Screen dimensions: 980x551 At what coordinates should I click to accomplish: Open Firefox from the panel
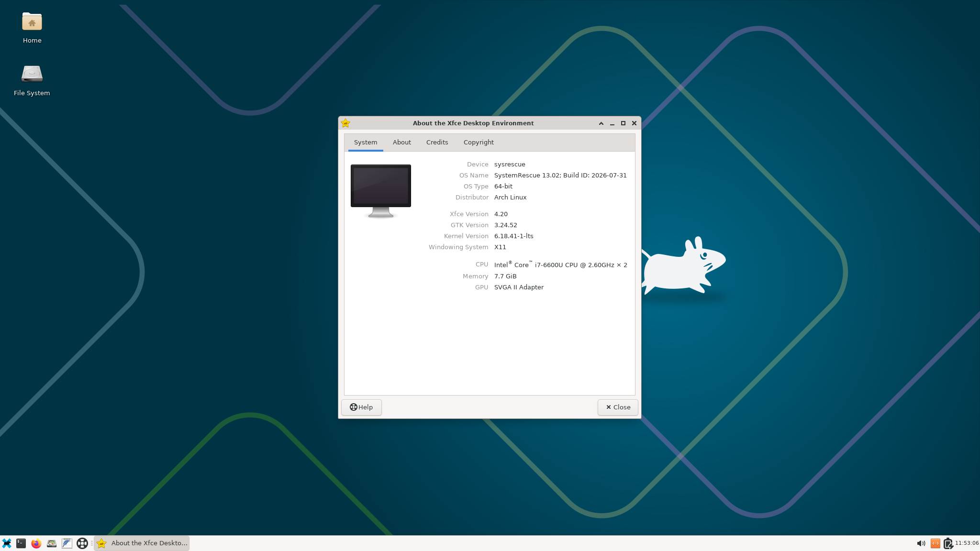click(x=36, y=543)
